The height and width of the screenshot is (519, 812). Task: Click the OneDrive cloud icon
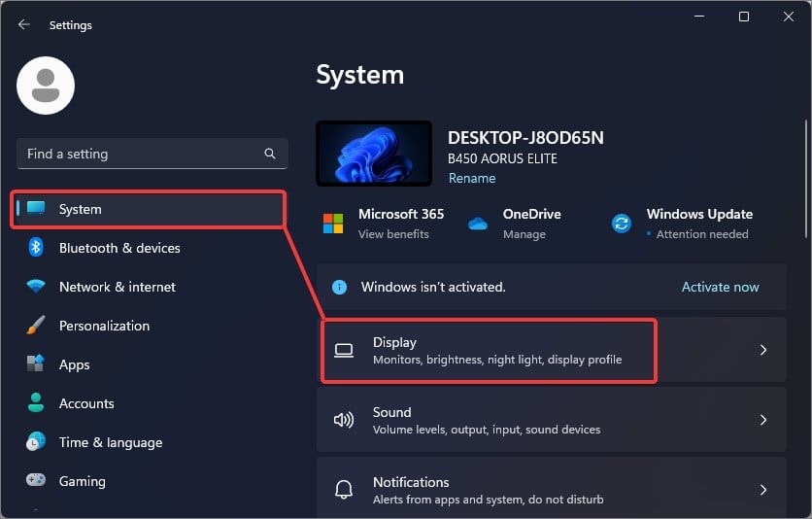(x=478, y=224)
